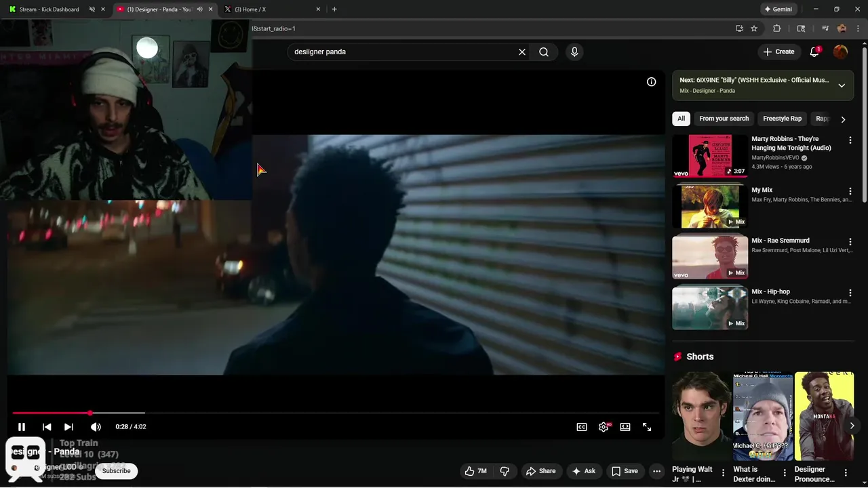Open Mix - Rae Sremmurd thumbnail
The image size is (868, 488).
click(710, 258)
